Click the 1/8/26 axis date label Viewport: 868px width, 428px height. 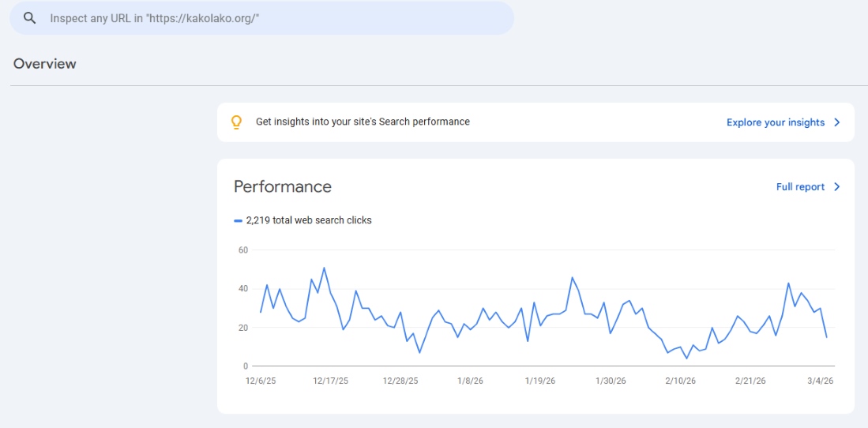click(x=470, y=381)
